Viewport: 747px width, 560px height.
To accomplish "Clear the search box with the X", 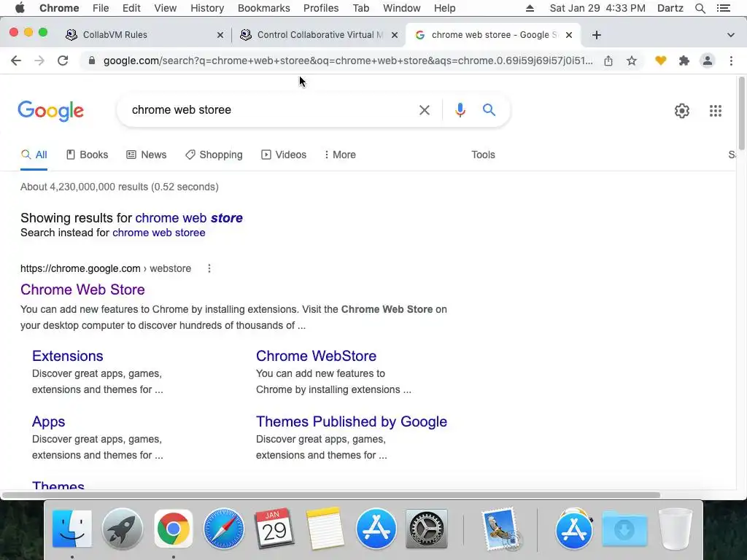I will tap(425, 110).
